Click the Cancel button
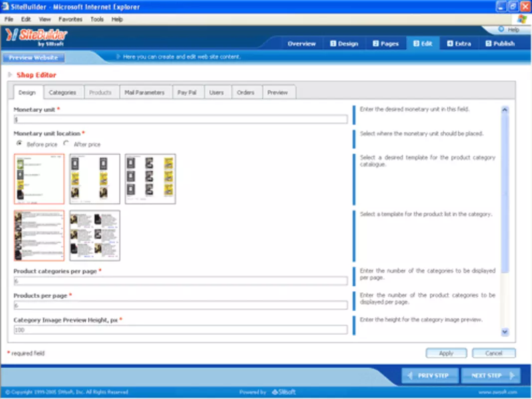532x399 pixels. 494,353
